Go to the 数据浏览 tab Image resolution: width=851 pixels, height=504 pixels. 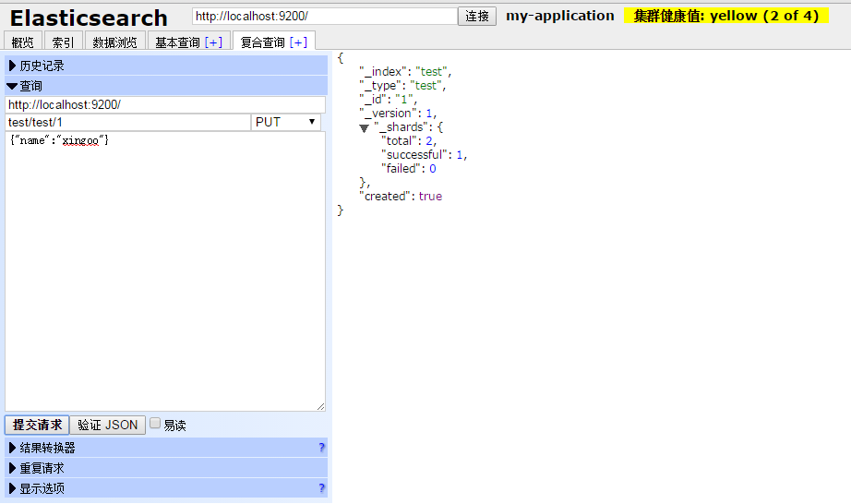[x=114, y=42]
